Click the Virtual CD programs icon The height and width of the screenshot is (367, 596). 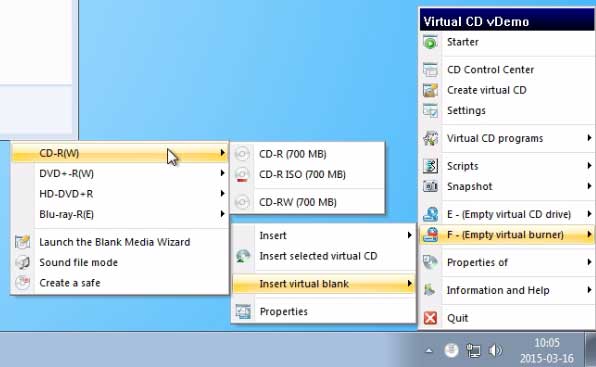tap(430, 138)
